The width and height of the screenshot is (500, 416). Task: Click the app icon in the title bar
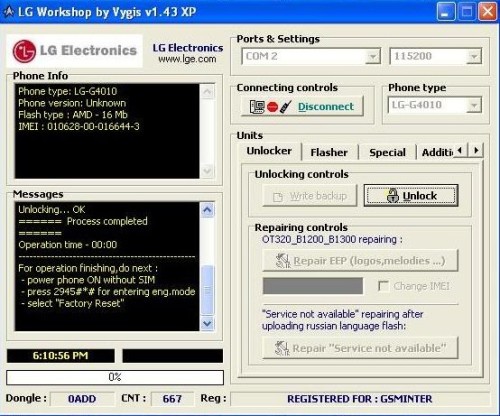(9, 12)
